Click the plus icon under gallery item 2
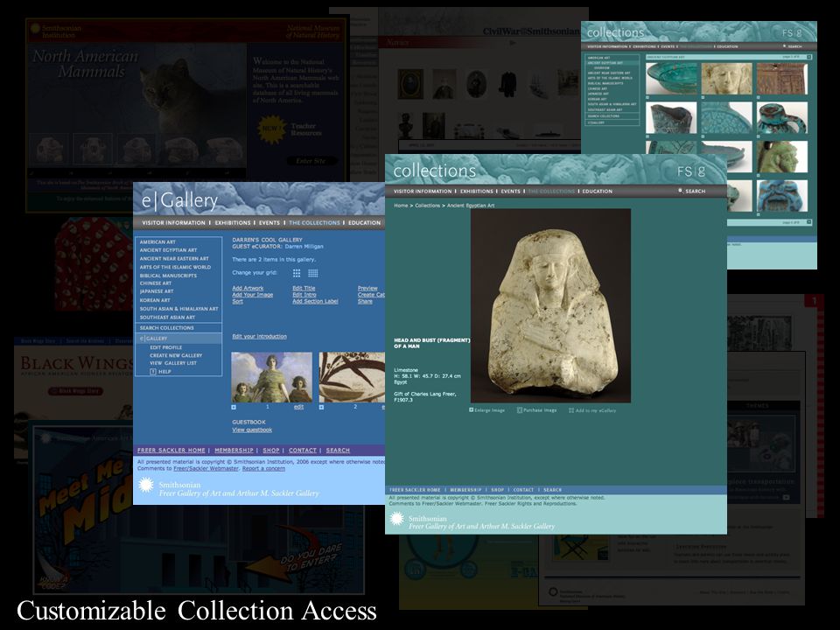Screen dimensions: 840x630 click(x=321, y=407)
